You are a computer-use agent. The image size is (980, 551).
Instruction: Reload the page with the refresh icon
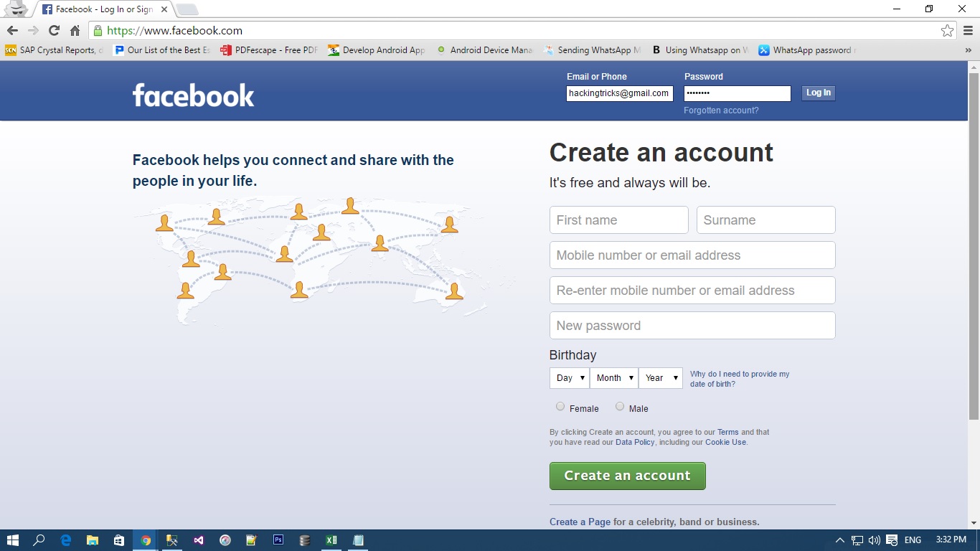[54, 31]
